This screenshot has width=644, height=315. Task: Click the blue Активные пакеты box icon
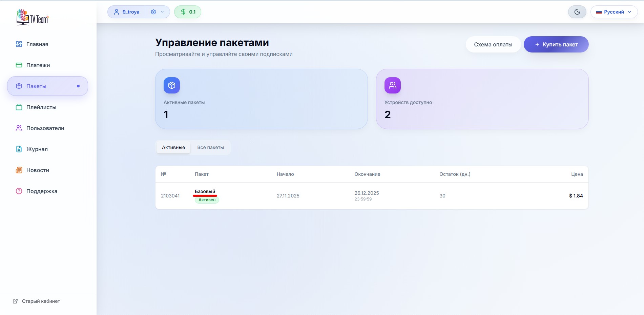click(x=172, y=85)
